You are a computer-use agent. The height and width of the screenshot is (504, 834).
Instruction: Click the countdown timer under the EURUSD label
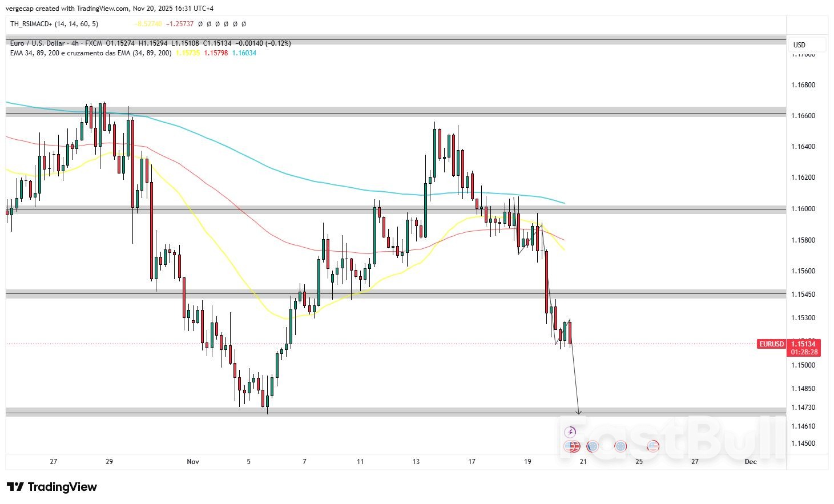[x=805, y=352]
